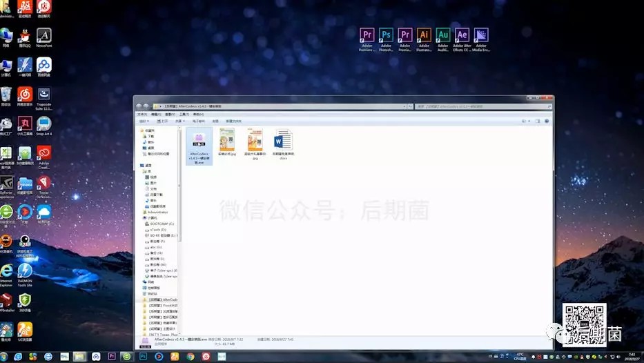Open the 编辑(E) menu in Explorer

(156, 115)
